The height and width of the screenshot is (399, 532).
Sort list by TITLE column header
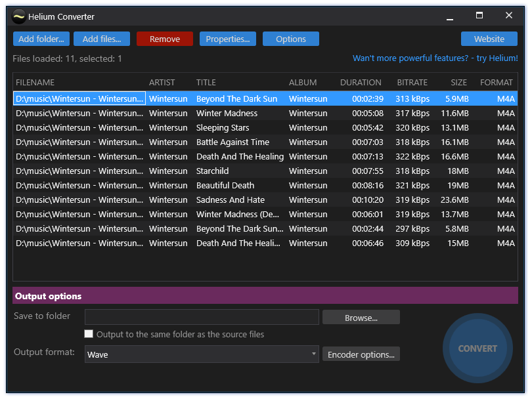(x=206, y=83)
